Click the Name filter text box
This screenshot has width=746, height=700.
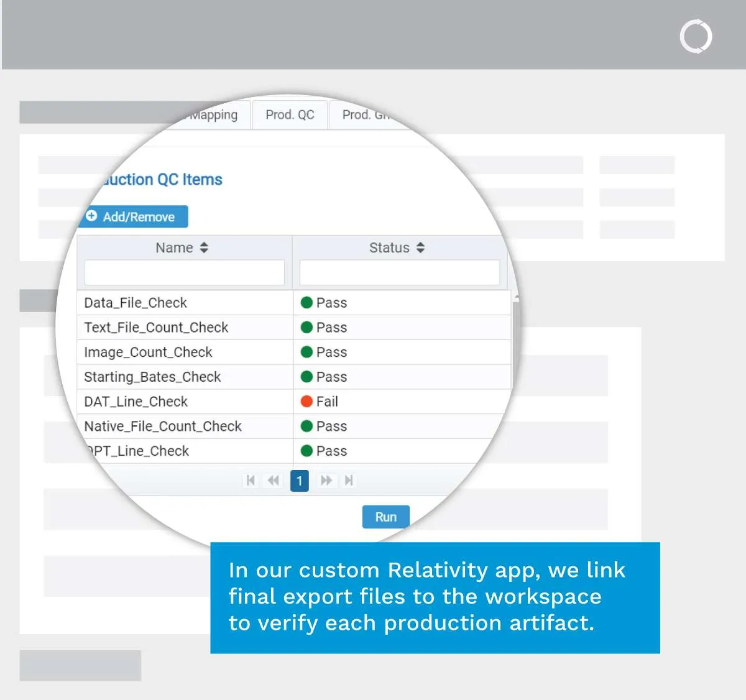pyautogui.click(x=185, y=273)
